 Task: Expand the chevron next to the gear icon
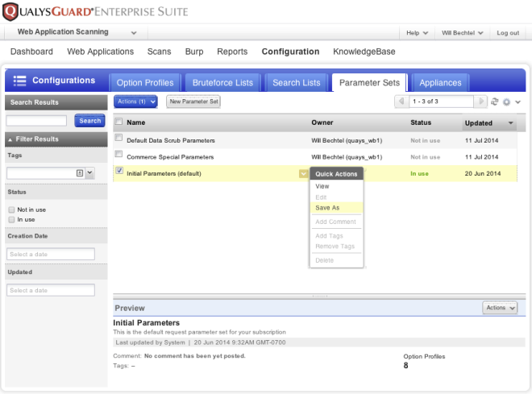[x=517, y=102]
